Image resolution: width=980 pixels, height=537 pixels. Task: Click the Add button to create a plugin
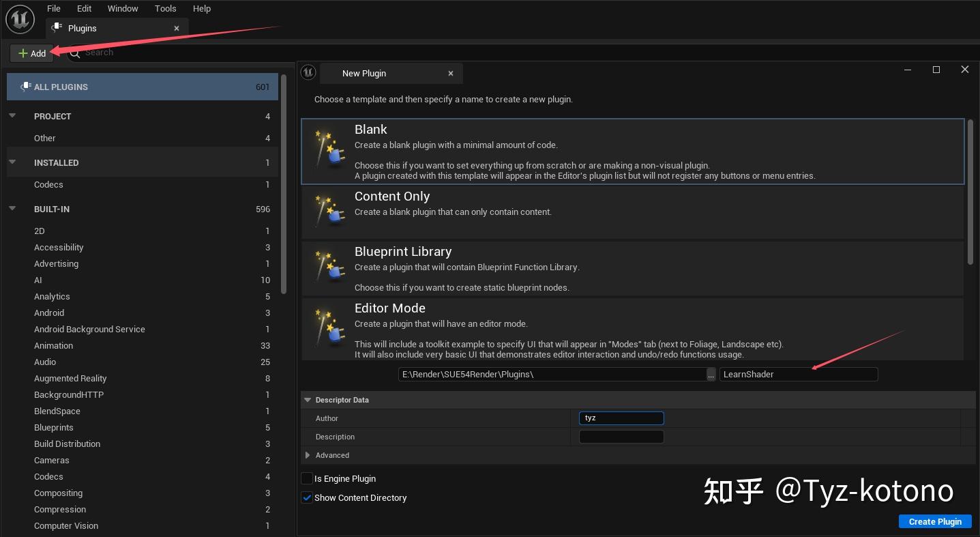(31, 53)
